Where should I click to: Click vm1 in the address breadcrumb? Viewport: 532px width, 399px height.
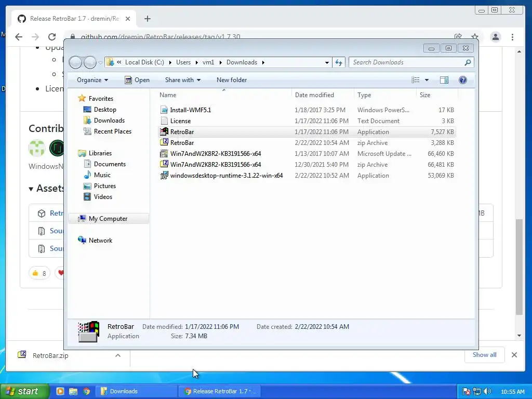coord(208,62)
